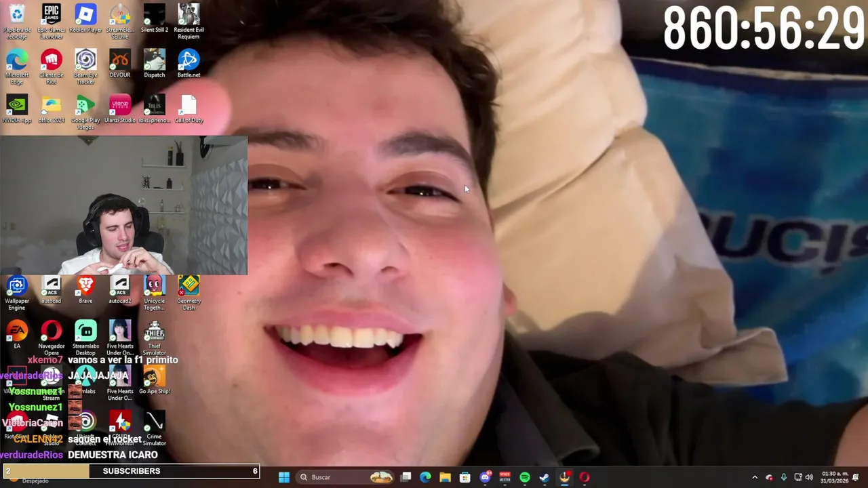Select the Silent Still 2 game icon

click(x=155, y=18)
